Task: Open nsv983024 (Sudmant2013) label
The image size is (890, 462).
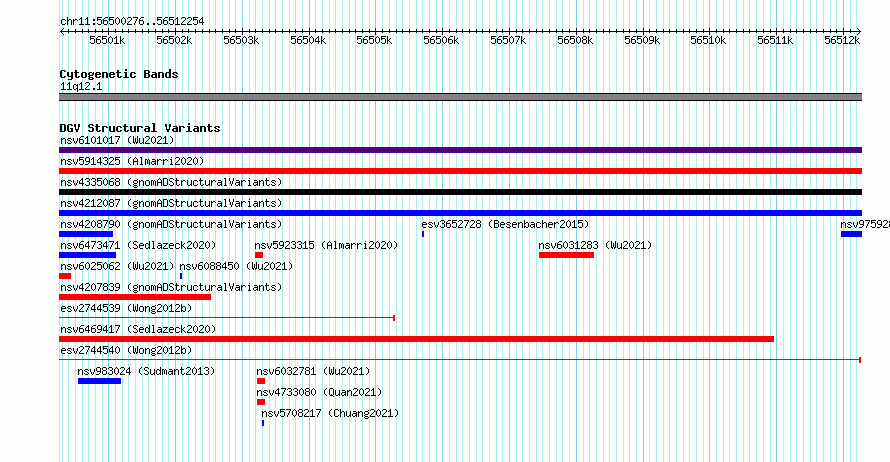Action: (x=146, y=371)
